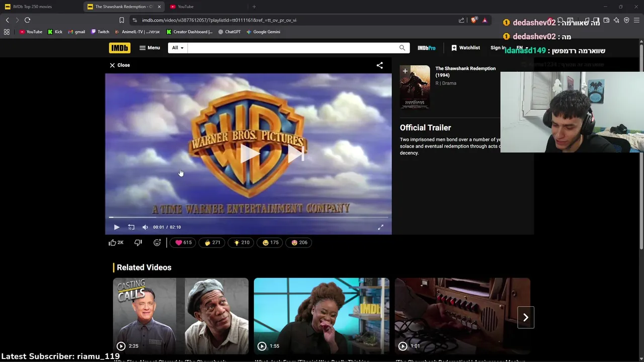The height and width of the screenshot is (362, 644).
Task: Mute the trailer volume
Action: point(145,227)
